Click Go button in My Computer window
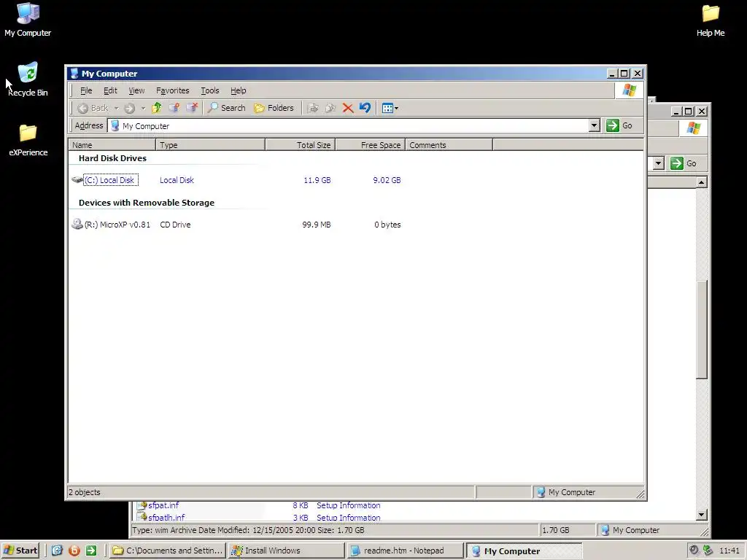Viewport: 747px width, 560px height. point(619,125)
